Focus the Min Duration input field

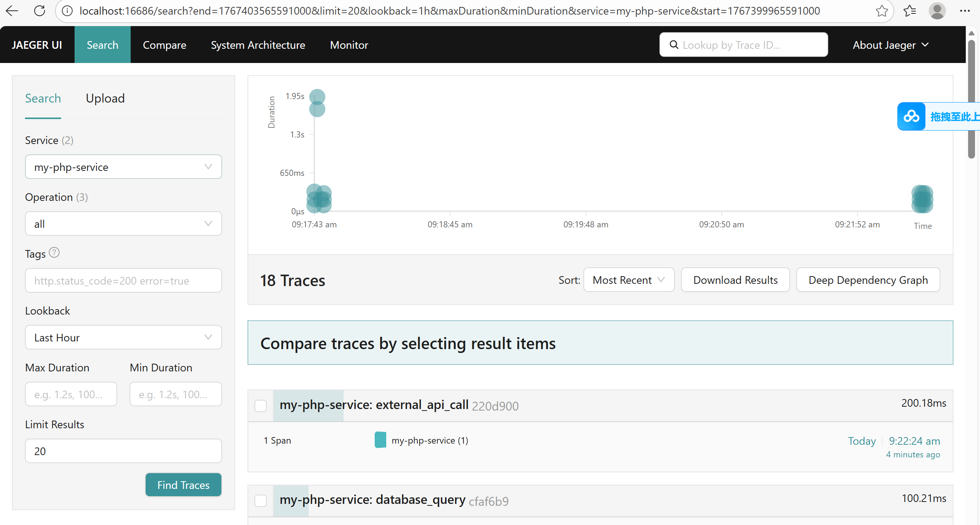176,394
